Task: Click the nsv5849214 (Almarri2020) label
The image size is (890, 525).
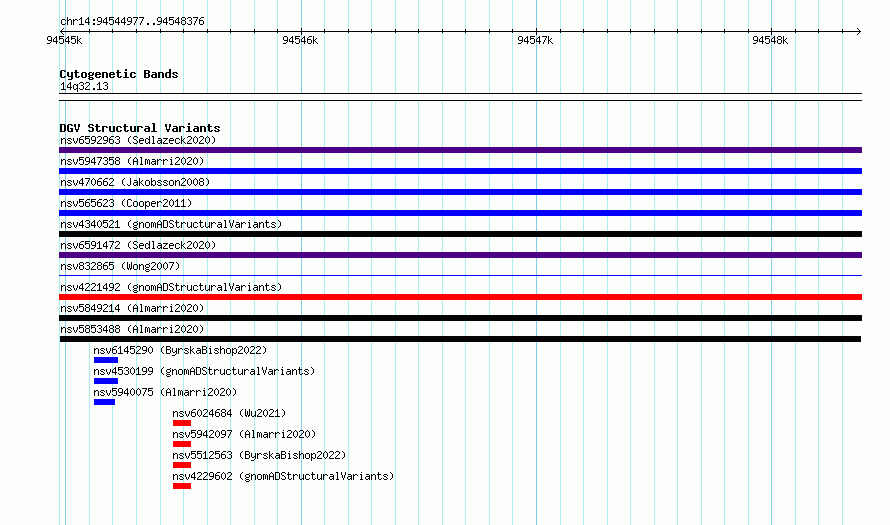Action: point(132,308)
